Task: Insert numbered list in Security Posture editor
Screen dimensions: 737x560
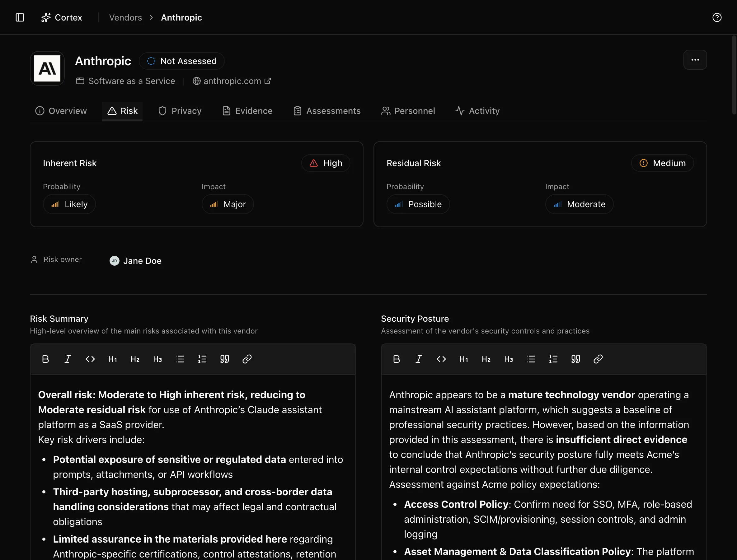Action: click(x=553, y=359)
